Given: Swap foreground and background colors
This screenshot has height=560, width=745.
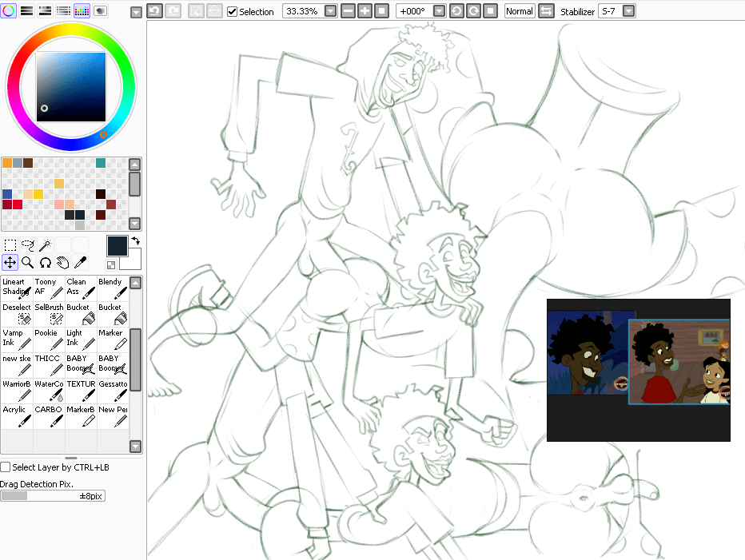Looking at the screenshot, I should tap(135, 240).
